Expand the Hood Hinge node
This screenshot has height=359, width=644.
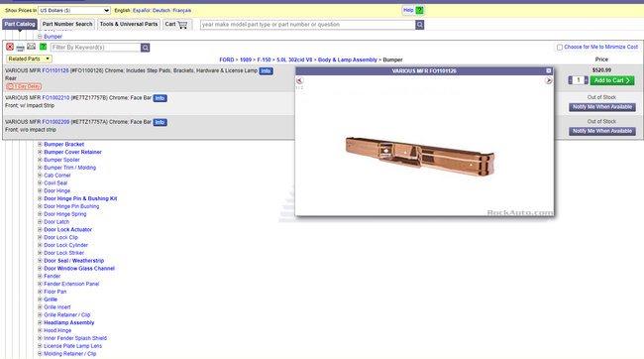pos(40,330)
